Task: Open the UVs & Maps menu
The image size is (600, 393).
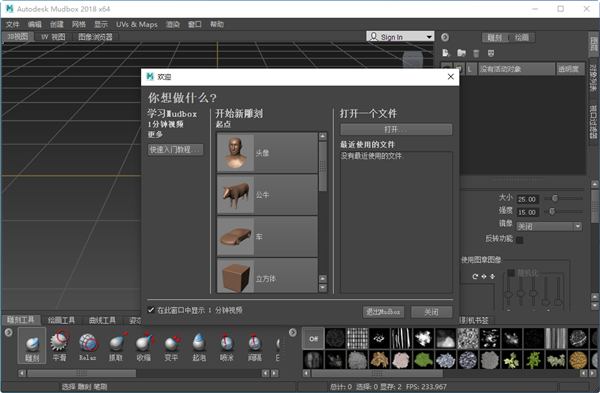Action: (137, 24)
